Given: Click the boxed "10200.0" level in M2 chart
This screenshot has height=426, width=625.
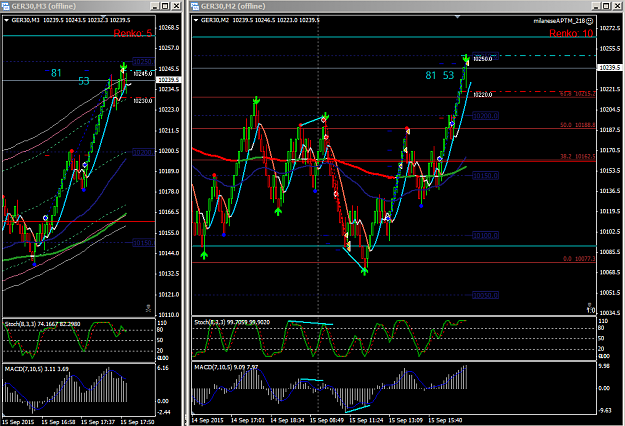Looking at the screenshot, I should 485,116.
